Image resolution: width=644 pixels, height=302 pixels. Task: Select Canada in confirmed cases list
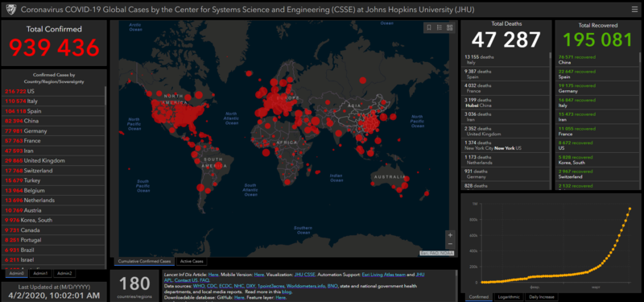click(x=53, y=230)
